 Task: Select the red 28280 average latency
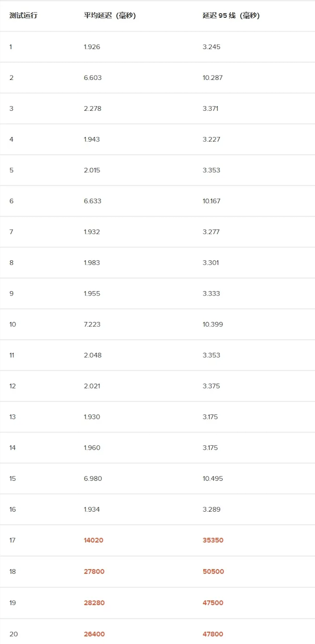point(94,603)
